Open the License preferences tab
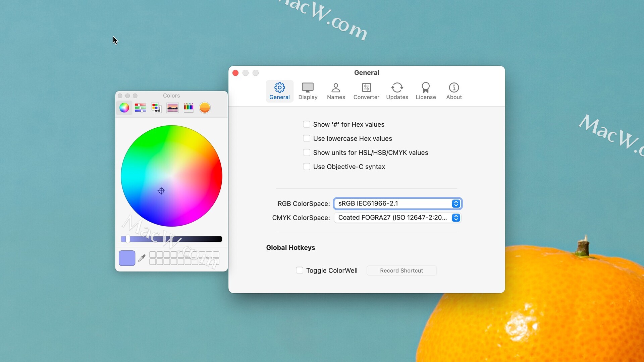 point(426,91)
